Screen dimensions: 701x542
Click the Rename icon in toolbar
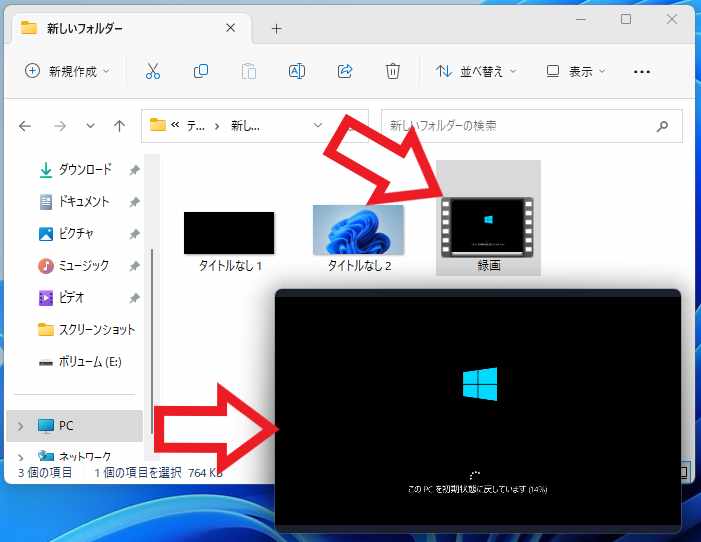point(297,71)
